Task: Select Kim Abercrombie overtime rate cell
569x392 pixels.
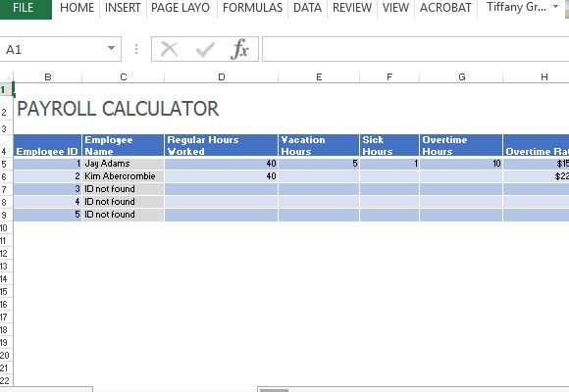Action: point(537,176)
